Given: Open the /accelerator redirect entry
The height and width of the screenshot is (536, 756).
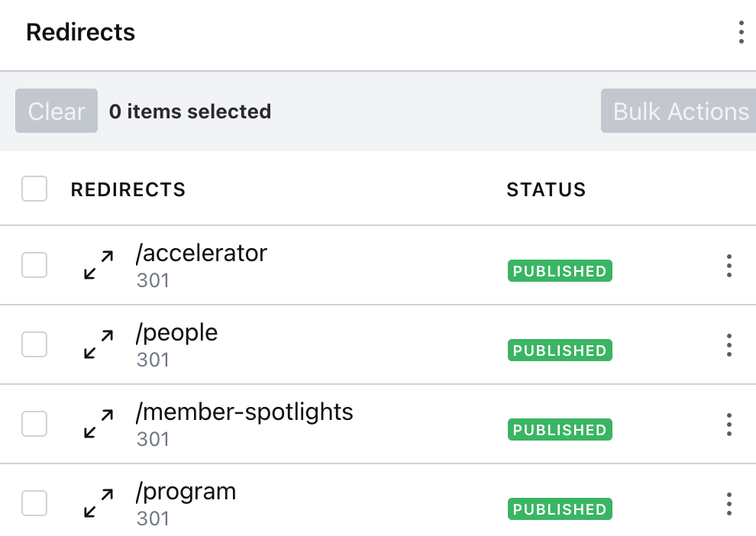Looking at the screenshot, I should tap(202, 253).
